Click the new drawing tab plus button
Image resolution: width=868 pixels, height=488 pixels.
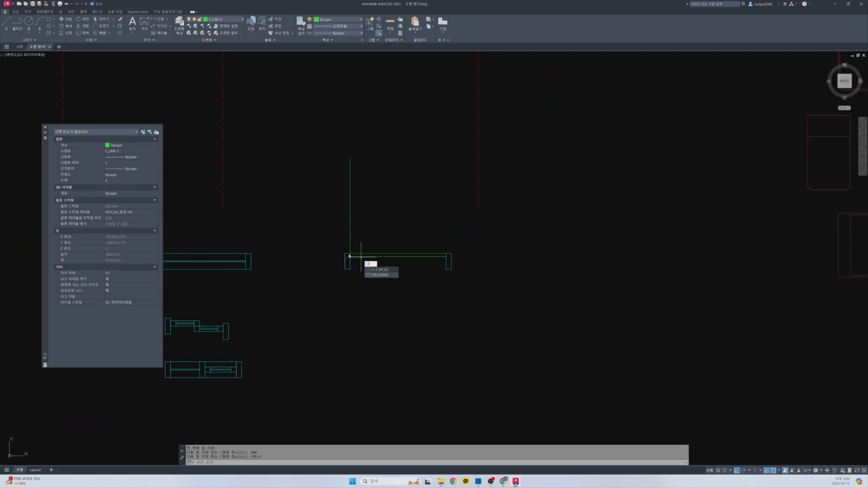point(59,47)
